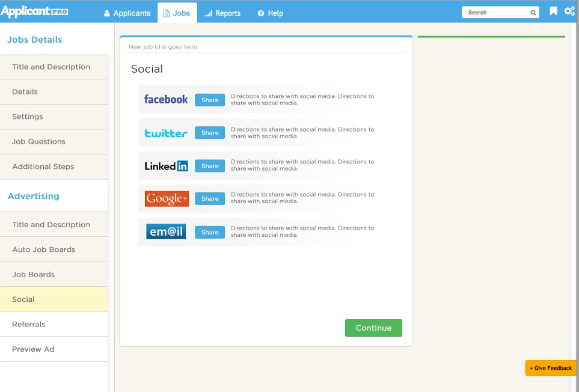This screenshot has height=392, width=579.
Task: Open the Help tab
Action: point(271,13)
